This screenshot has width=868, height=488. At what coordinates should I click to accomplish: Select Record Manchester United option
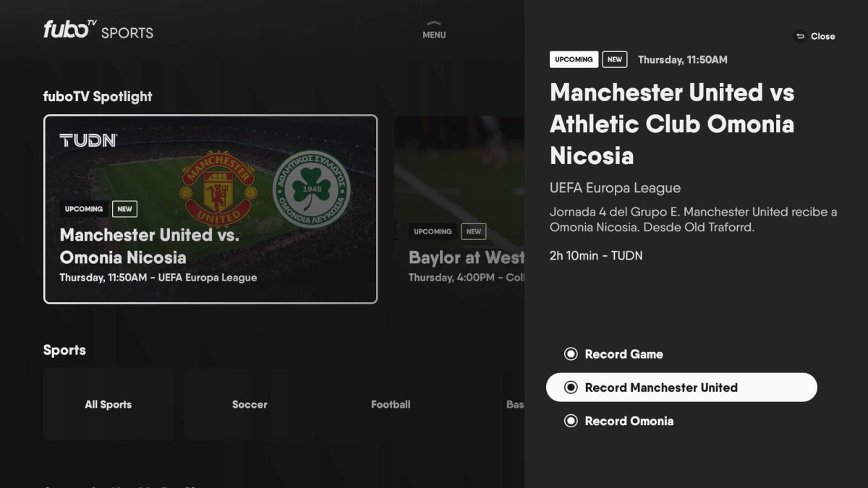(x=681, y=388)
